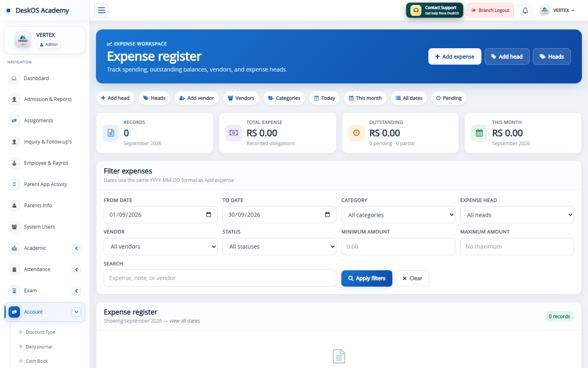Click the System Users icon
The height and width of the screenshot is (368, 588).
tap(14, 227)
